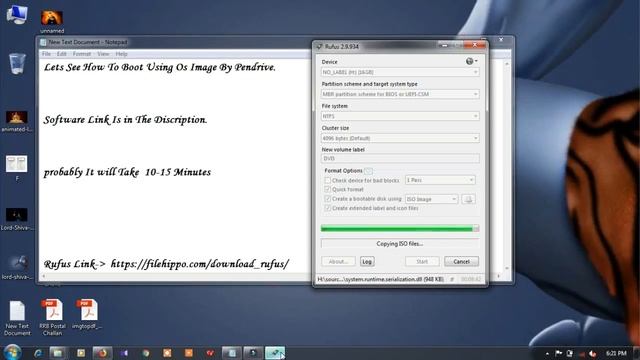Open the Notepad Edit menu
Screen dimensions: 640x360
click(x=61, y=54)
